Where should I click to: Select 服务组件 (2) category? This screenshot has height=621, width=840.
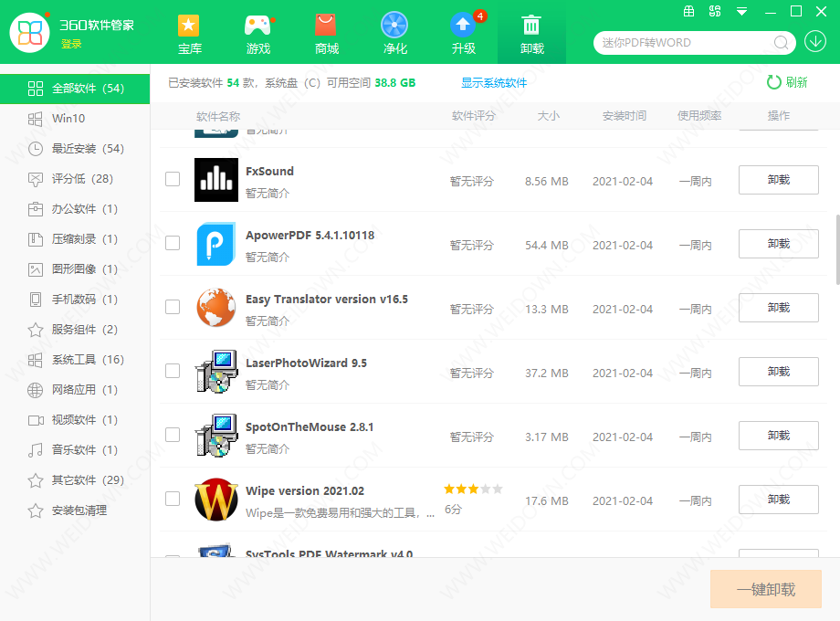tap(75, 329)
